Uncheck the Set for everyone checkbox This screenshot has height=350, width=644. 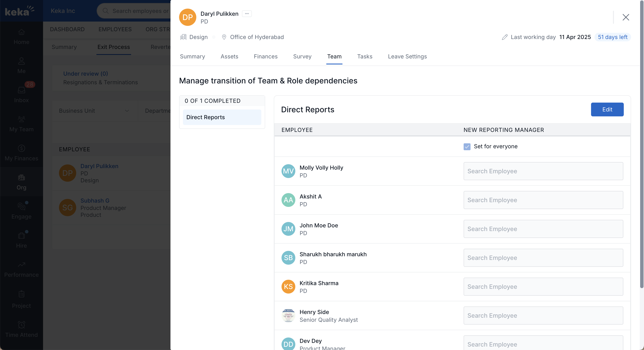coord(467,147)
